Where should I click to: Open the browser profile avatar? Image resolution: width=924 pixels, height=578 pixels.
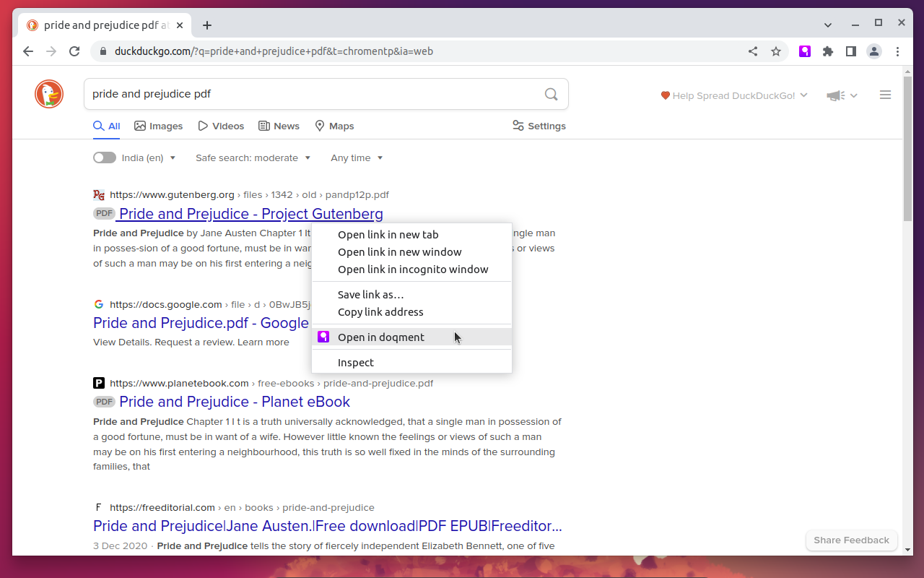point(873,51)
